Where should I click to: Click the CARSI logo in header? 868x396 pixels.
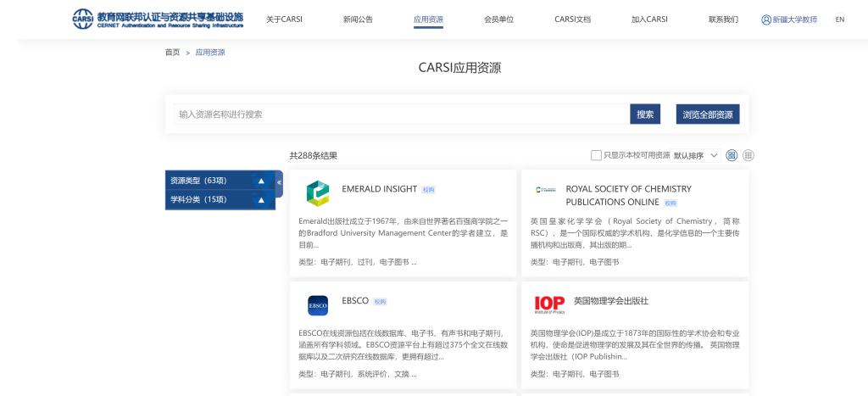[158, 19]
